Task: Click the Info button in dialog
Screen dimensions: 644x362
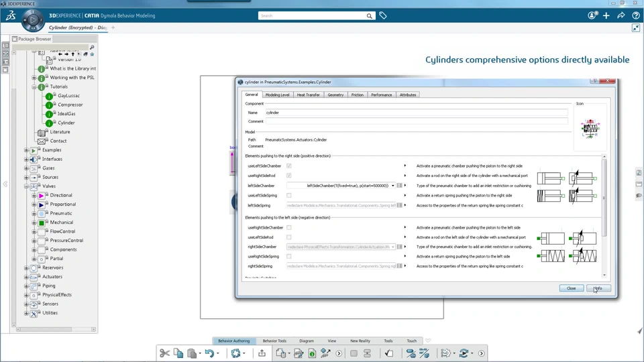Action: tap(598, 288)
